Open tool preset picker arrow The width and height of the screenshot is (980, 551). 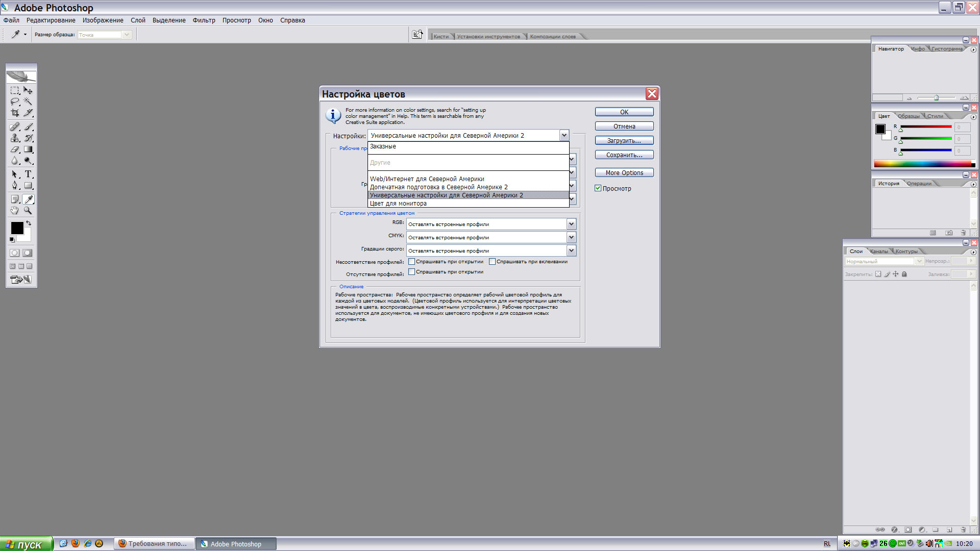click(25, 35)
